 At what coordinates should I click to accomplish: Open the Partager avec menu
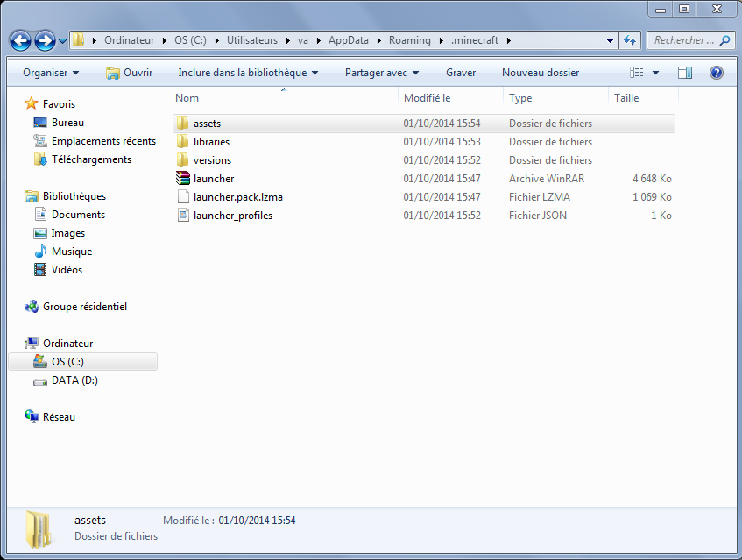click(381, 73)
